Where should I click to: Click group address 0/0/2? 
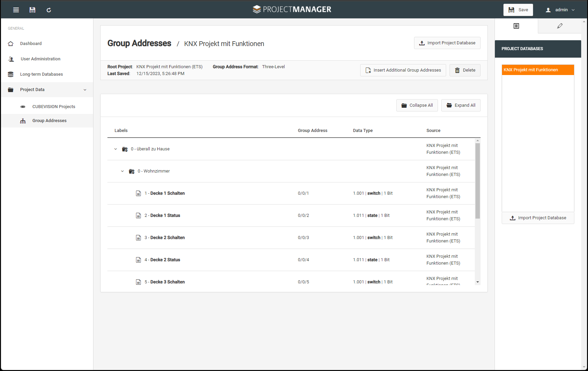coord(303,216)
